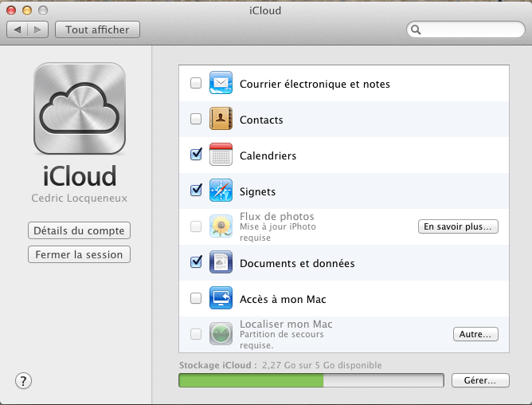The image size is (532, 405).
Task: Enable Accès à mon Mac checkbox
Action: click(x=196, y=298)
